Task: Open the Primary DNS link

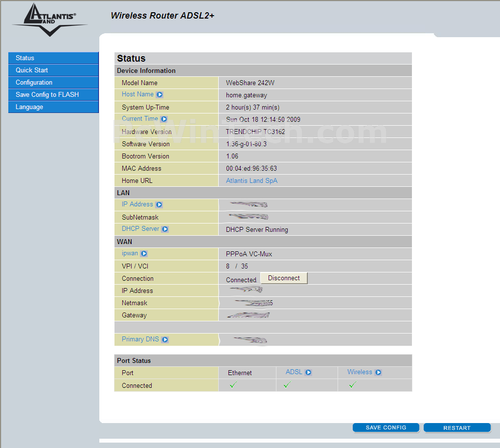Action: pyautogui.click(x=140, y=339)
